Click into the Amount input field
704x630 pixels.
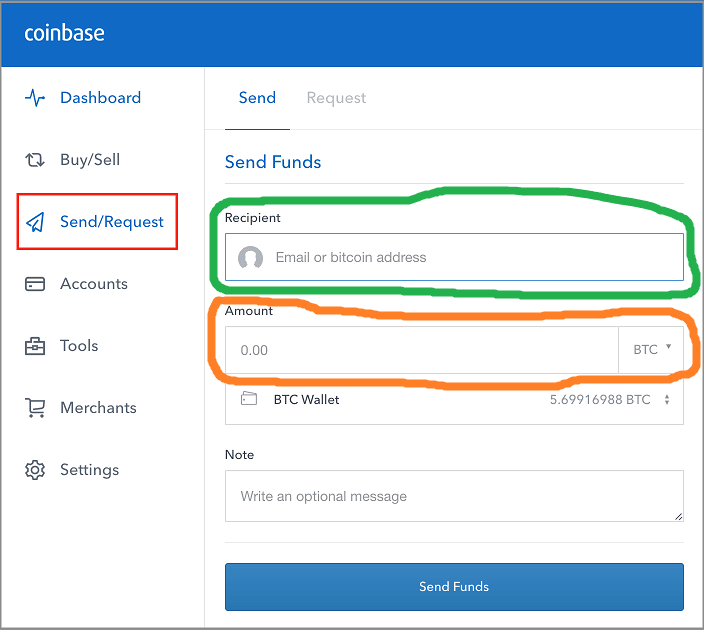pyautogui.click(x=422, y=350)
